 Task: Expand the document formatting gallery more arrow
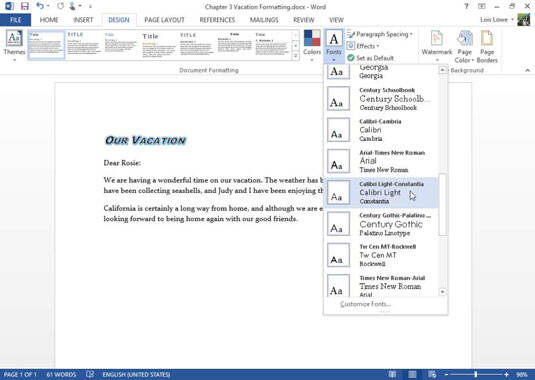pos(295,56)
